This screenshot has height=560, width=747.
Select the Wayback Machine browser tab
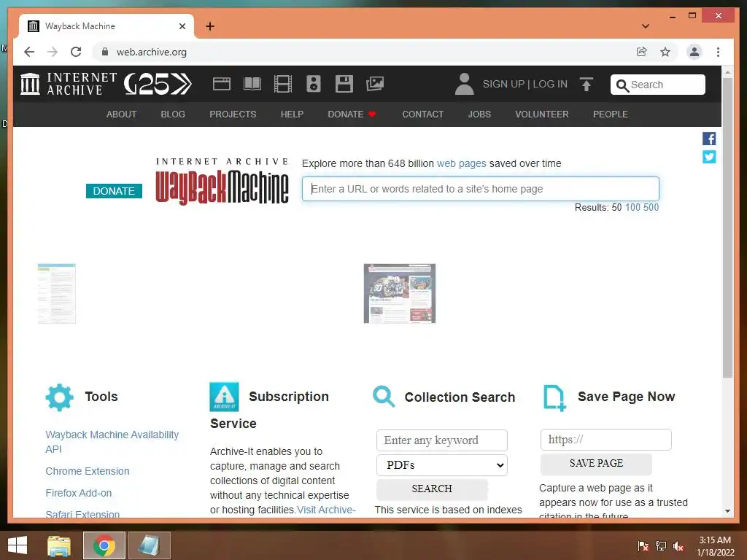(x=107, y=26)
